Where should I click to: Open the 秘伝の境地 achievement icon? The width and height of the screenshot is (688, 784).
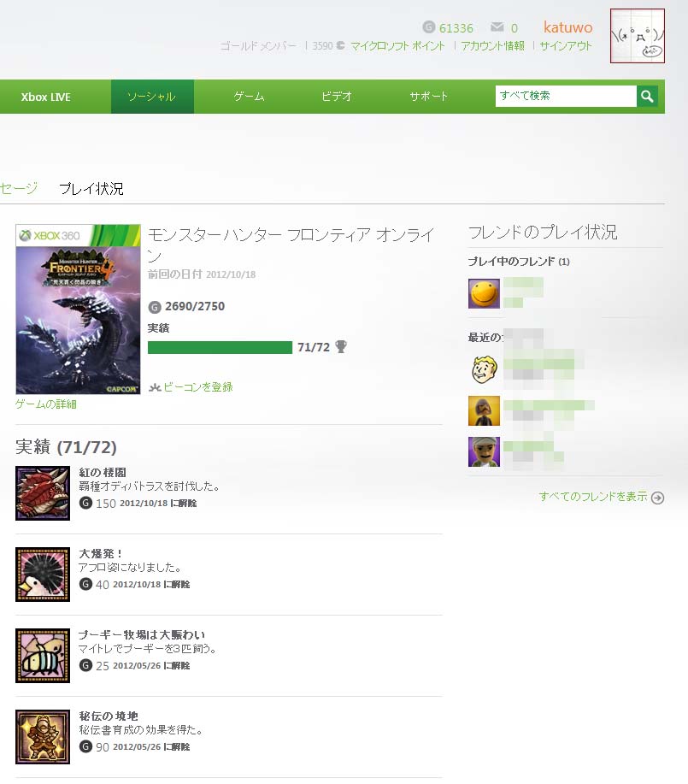coord(43,736)
